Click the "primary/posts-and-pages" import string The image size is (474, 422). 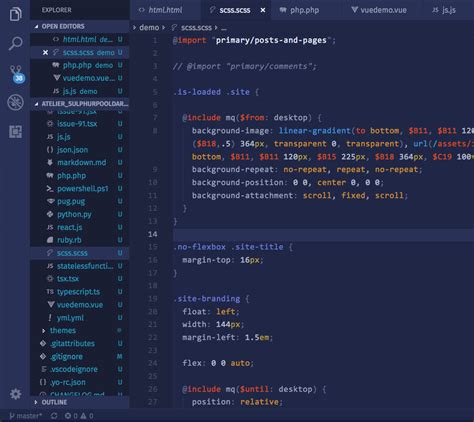tap(271, 40)
